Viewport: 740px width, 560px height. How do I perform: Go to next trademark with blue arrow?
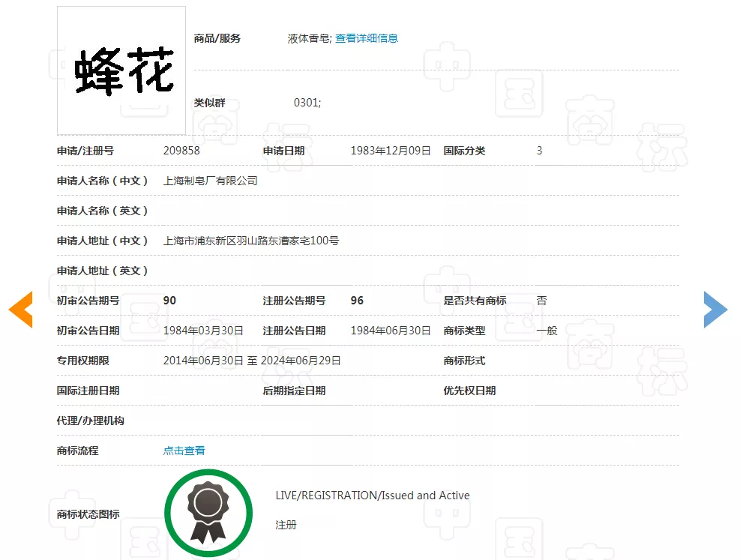coord(715,310)
